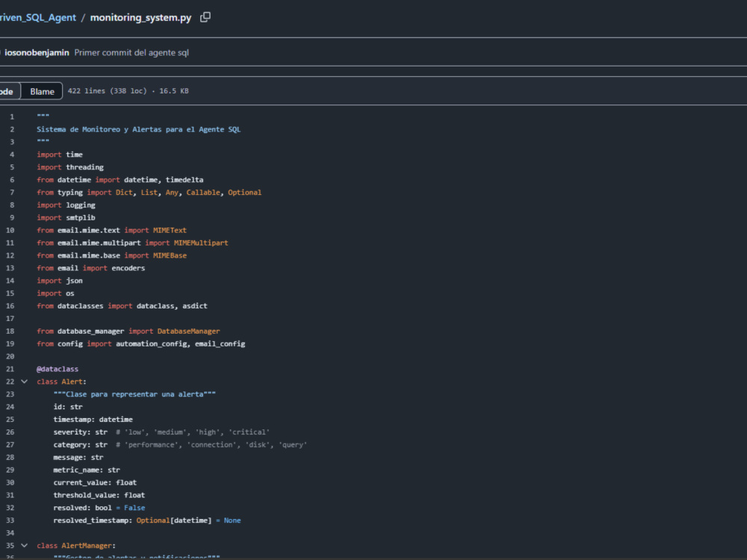Click the 'encoders' identifier on line 13

coord(128,268)
